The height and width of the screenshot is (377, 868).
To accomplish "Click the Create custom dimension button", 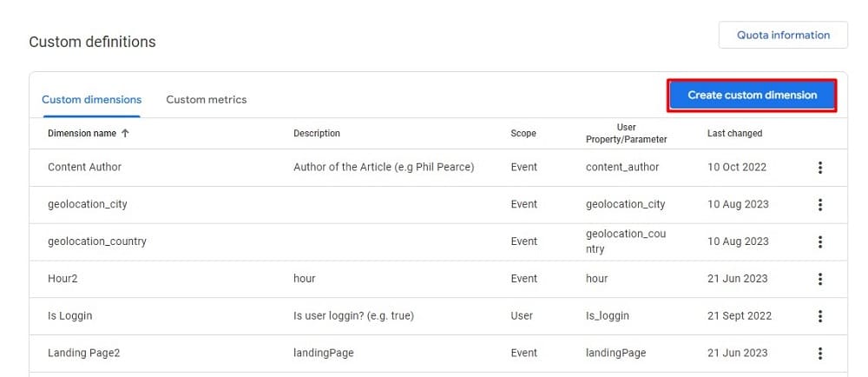I will (x=752, y=96).
